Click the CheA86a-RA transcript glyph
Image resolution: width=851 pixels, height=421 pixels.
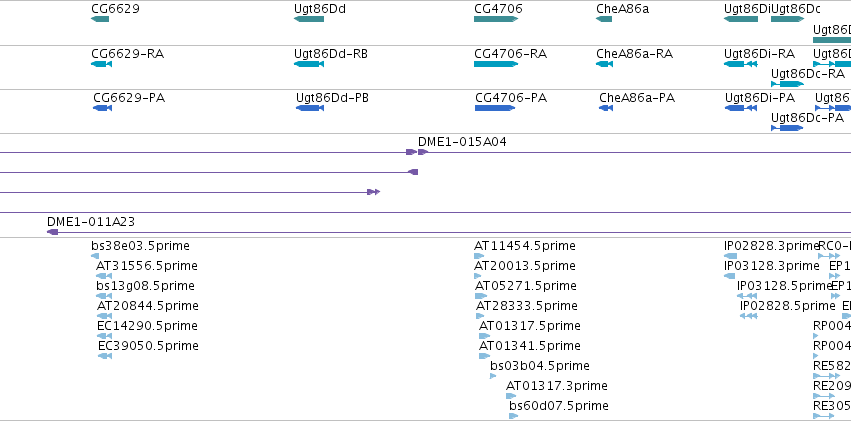coord(605,64)
